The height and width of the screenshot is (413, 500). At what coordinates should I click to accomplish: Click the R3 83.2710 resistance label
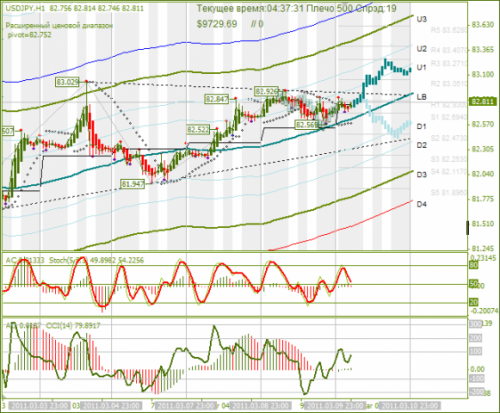[x=449, y=64]
